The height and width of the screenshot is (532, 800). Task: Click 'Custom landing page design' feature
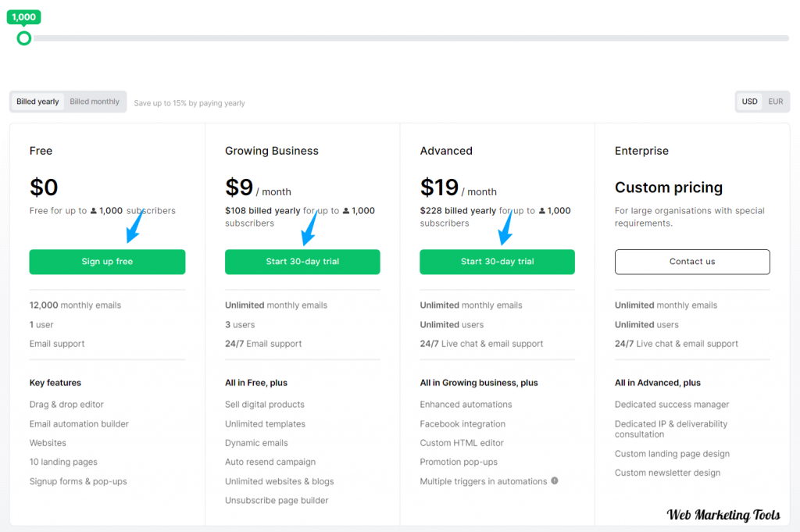click(x=672, y=454)
